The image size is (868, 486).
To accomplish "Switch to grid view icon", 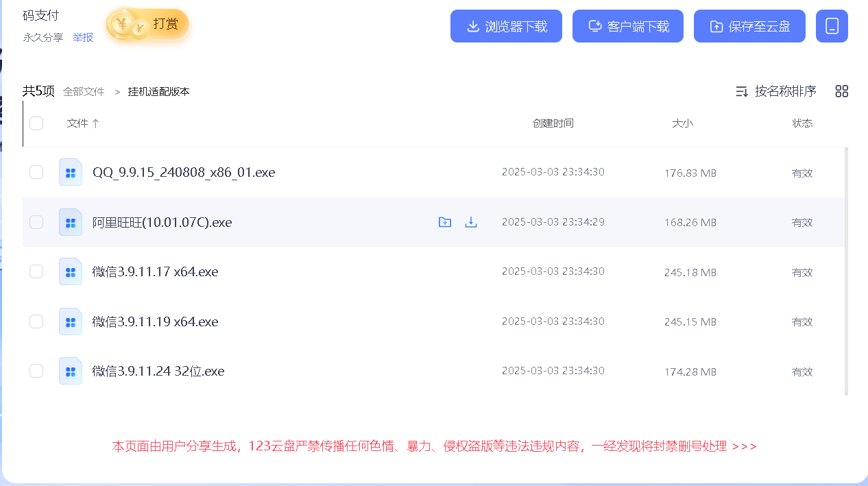I will coord(842,91).
